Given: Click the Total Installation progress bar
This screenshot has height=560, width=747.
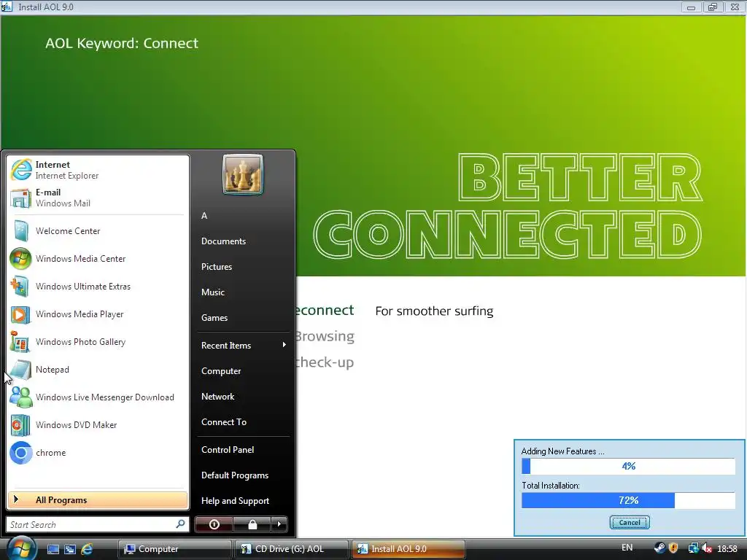Looking at the screenshot, I should click(628, 500).
